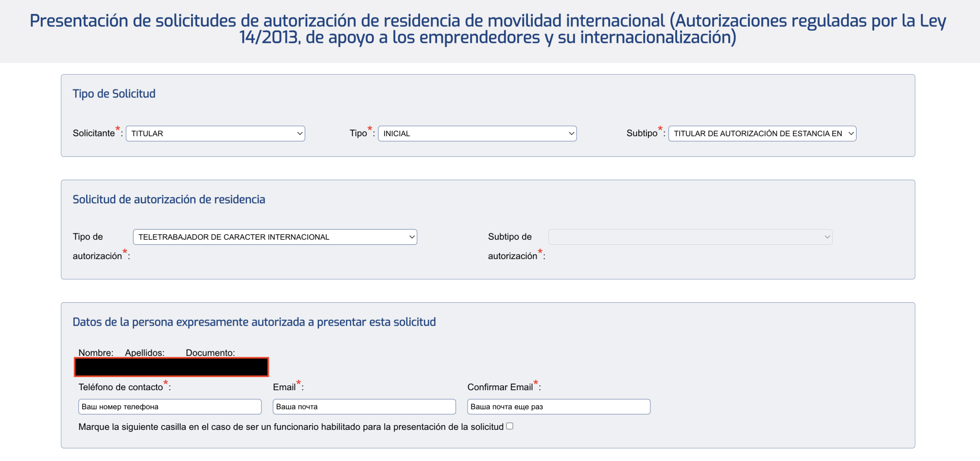
Task: Click the empty Subtipo de autorización dropdown
Action: (690, 237)
